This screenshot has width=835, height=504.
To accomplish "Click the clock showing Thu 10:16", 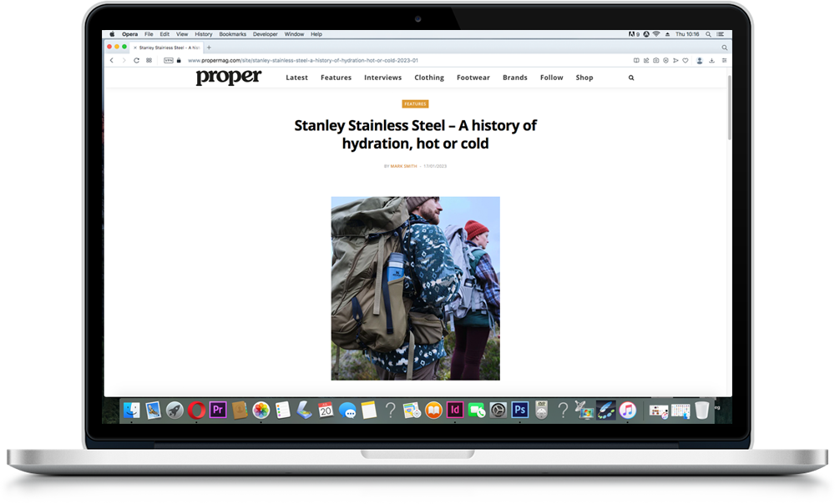I will 687,34.
